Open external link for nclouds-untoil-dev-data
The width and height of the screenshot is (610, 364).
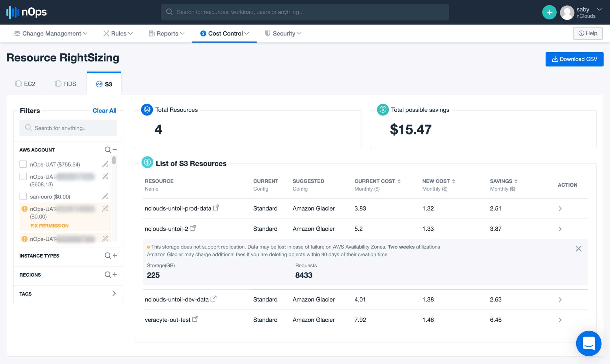(213, 299)
